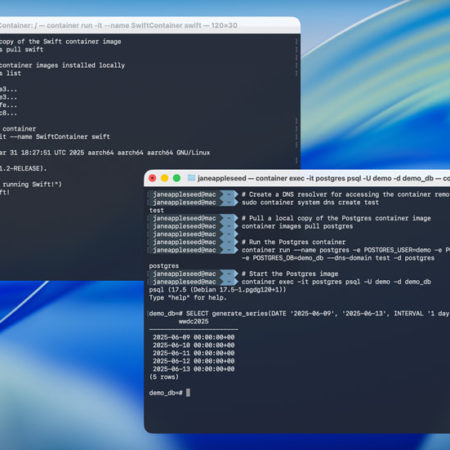
Task: Click the "# Run the Postgres container" comment
Action: pos(293,242)
